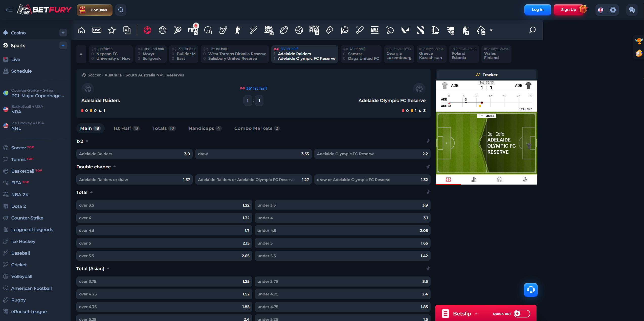Open the LIVE events icon

97,30
